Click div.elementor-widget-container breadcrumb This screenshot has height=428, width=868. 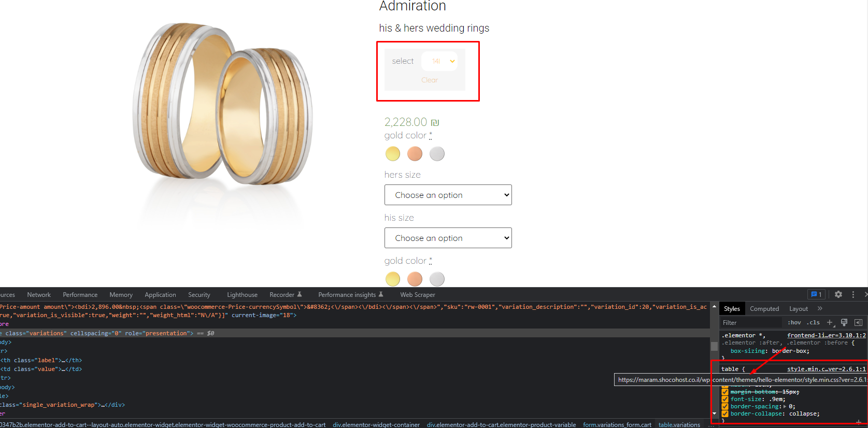(376, 424)
